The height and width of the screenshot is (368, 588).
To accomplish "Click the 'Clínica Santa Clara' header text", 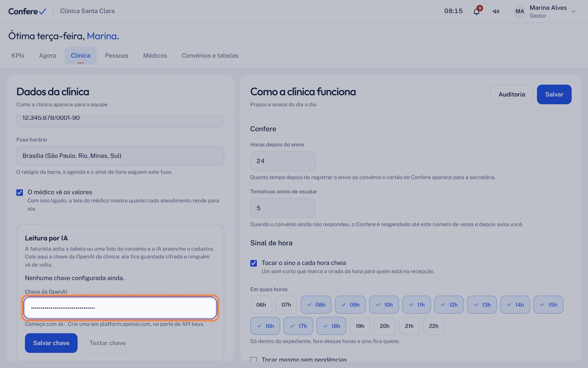I will click(87, 11).
